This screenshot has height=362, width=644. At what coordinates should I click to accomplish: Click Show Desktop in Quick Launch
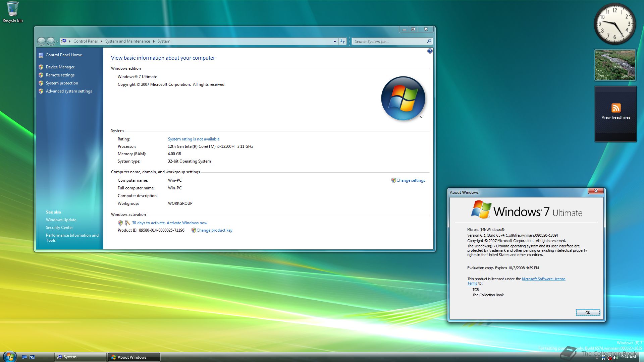(x=24, y=357)
